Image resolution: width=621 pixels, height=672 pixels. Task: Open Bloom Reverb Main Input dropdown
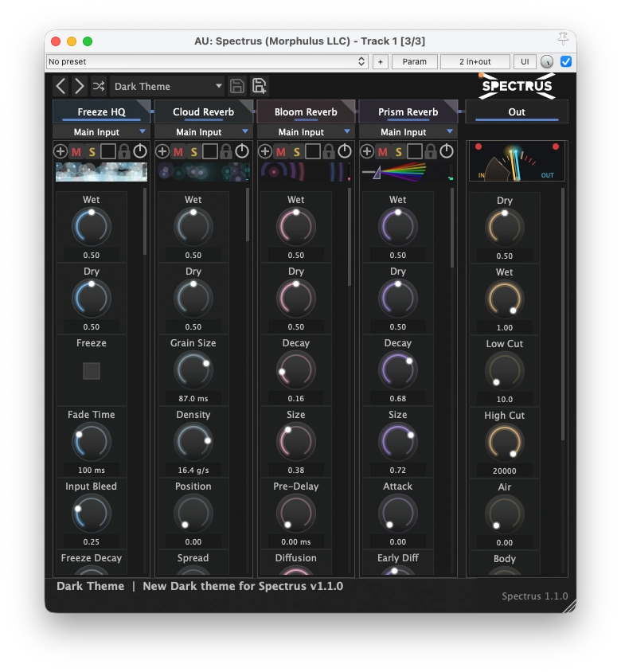[x=306, y=132]
